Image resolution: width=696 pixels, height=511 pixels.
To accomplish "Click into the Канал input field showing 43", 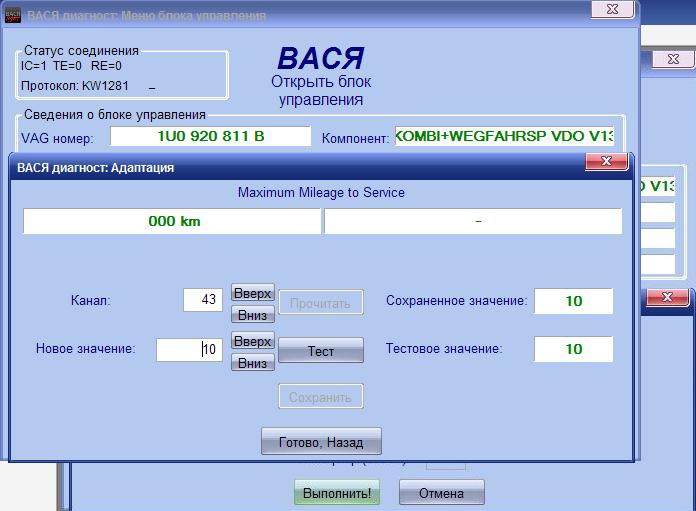I will (203, 300).
